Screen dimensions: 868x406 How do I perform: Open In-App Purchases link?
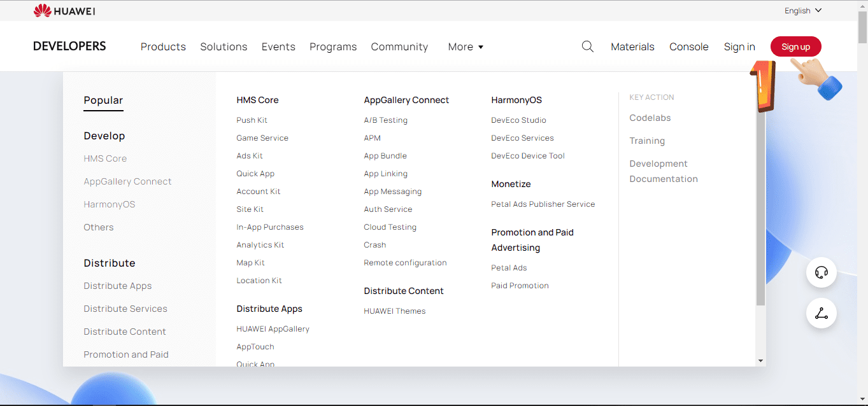click(x=270, y=227)
